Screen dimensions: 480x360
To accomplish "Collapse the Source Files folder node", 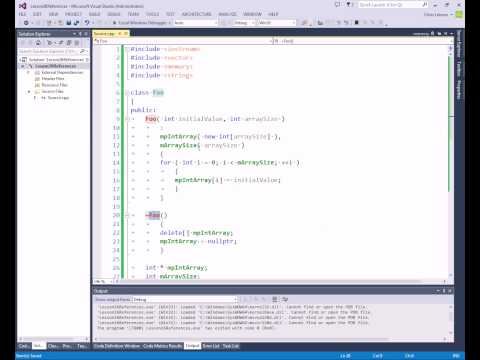I will click(x=28, y=91).
